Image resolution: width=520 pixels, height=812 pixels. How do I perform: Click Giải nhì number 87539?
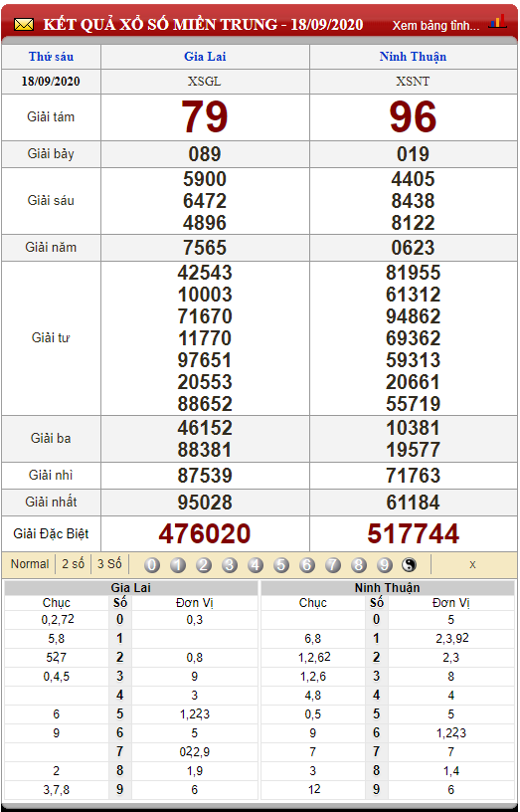tap(205, 476)
